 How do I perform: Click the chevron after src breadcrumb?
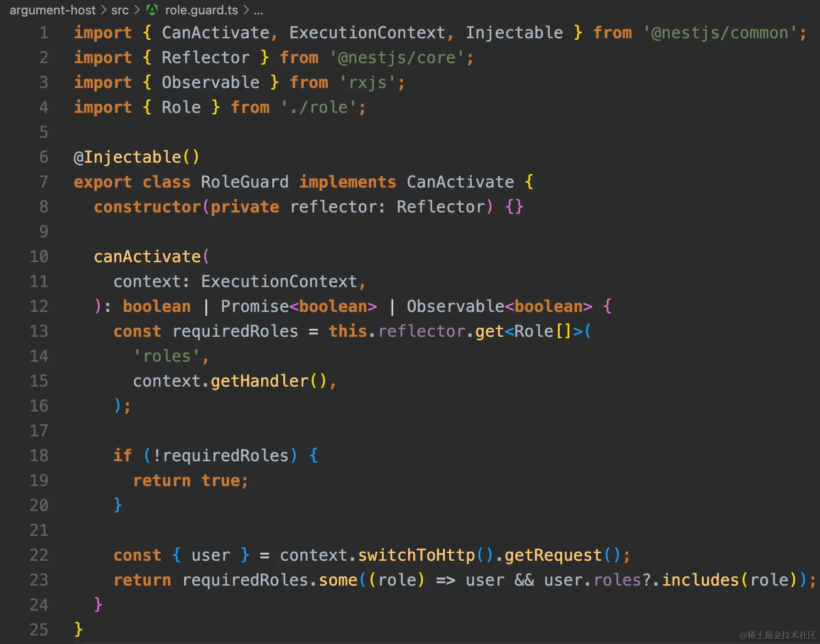tap(137, 10)
